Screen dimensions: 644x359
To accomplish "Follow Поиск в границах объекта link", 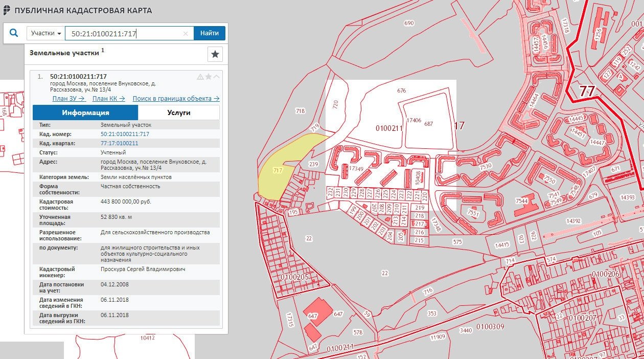I will click(176, 99).
